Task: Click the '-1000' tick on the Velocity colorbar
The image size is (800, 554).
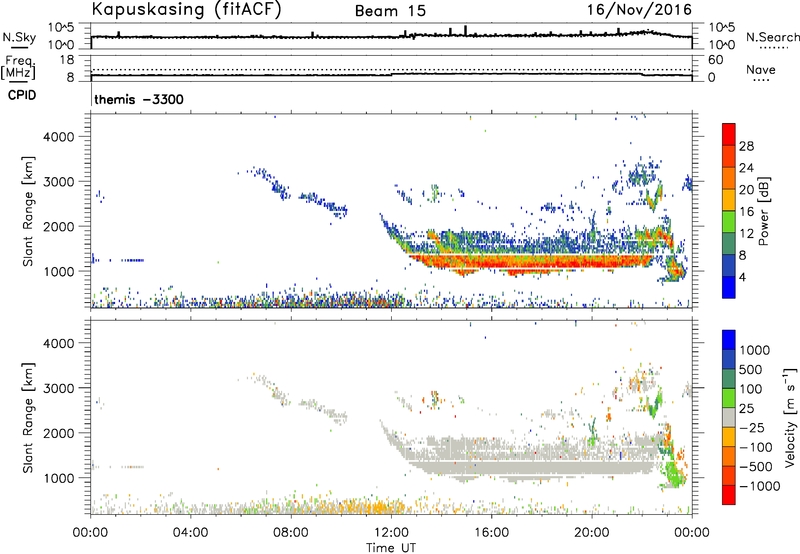Action: click(759, 486)
